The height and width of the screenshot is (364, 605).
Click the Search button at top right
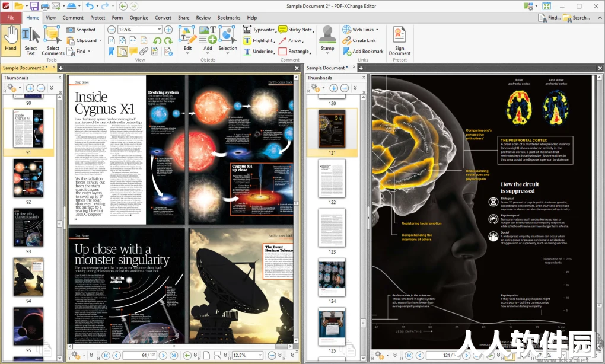pyautogui.click(x=577, y=18)
